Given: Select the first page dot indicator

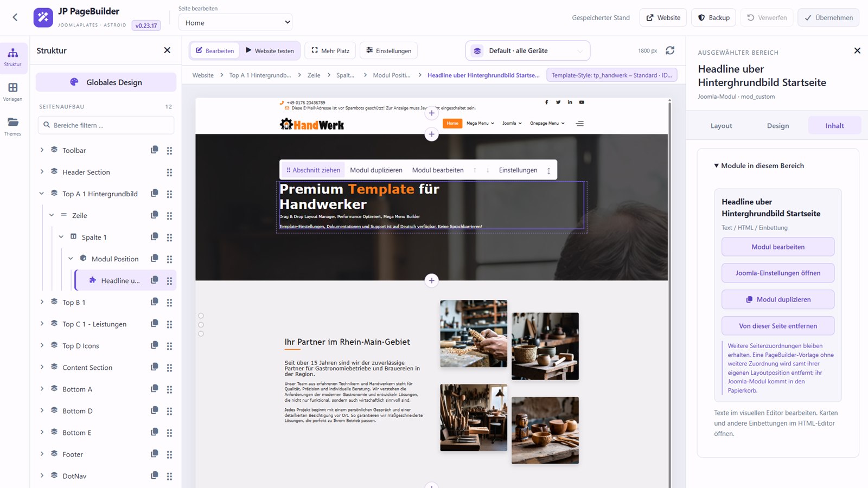Looking at the screenshot, I should tap(201, 316).
